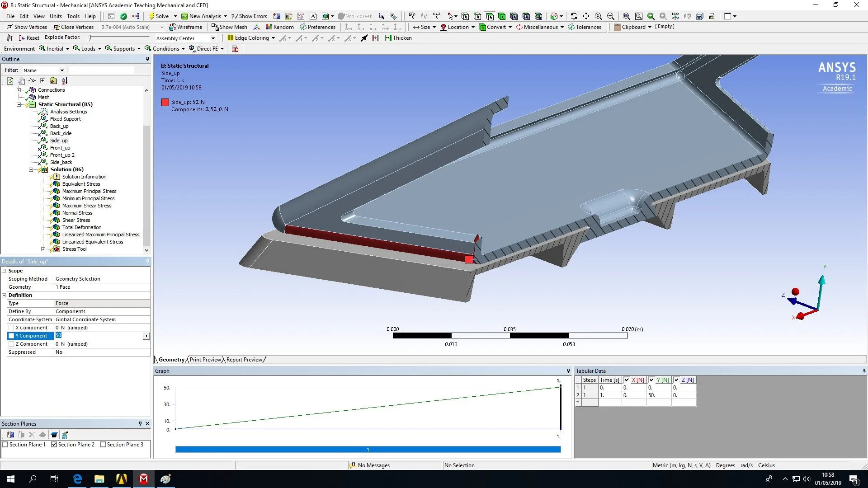Screen dimensions: 868x488
Task: Uncheck X [N] column in Tabular Data
Action: (x=627, y=380)
